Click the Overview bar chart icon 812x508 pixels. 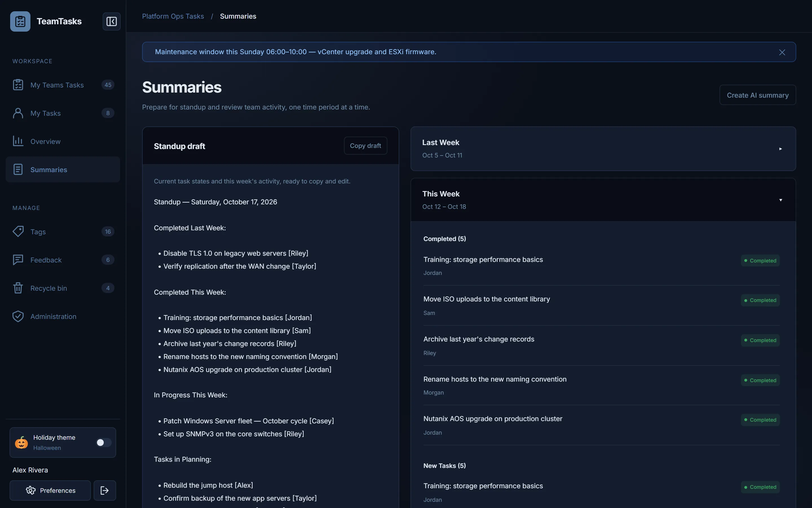18,141
